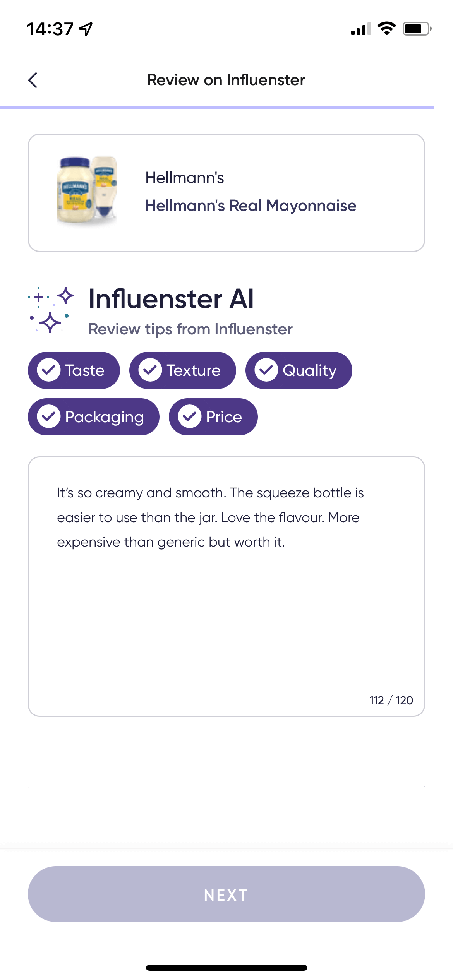Toggle the Packaging review tip chip

point(93,416)
